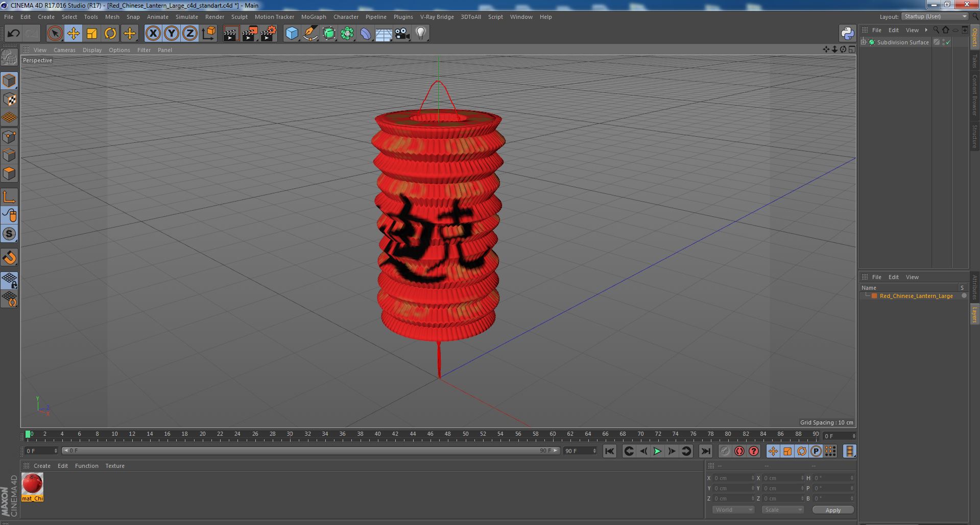Click the Apply button
Viewport: 980px width, 525px height.
click(833, 510)
